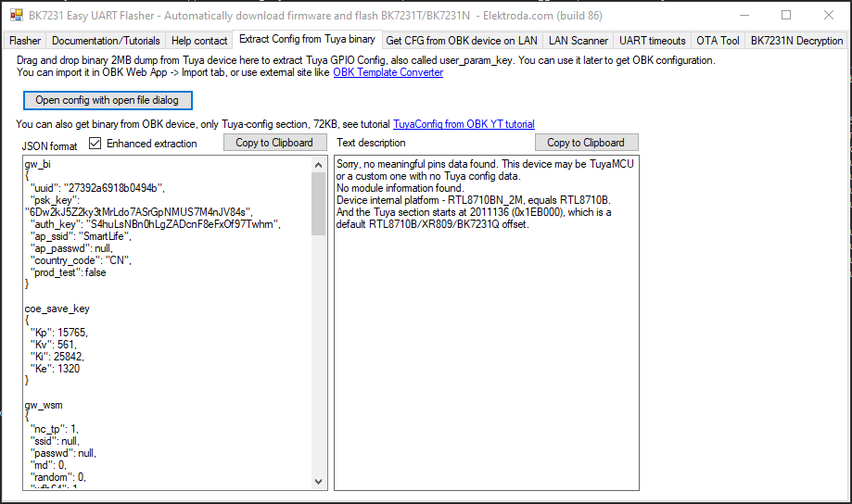Viewport: 852px width, 504px height.
Task: Click in the Text description box
Action: point(487,322)
